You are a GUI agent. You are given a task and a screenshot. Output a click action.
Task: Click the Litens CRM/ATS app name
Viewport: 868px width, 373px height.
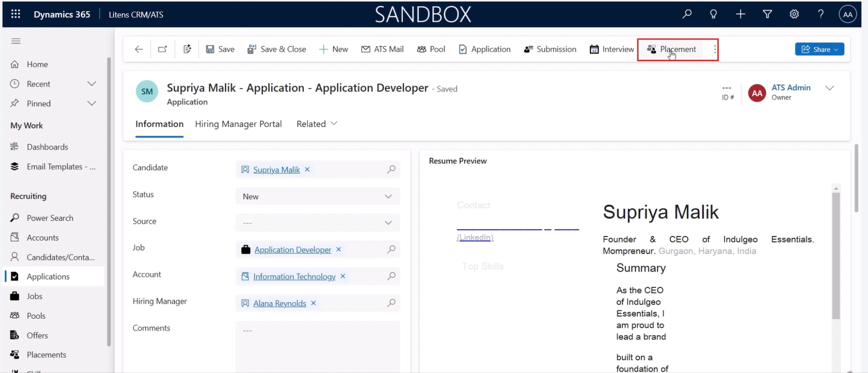(x=136, y=15)
